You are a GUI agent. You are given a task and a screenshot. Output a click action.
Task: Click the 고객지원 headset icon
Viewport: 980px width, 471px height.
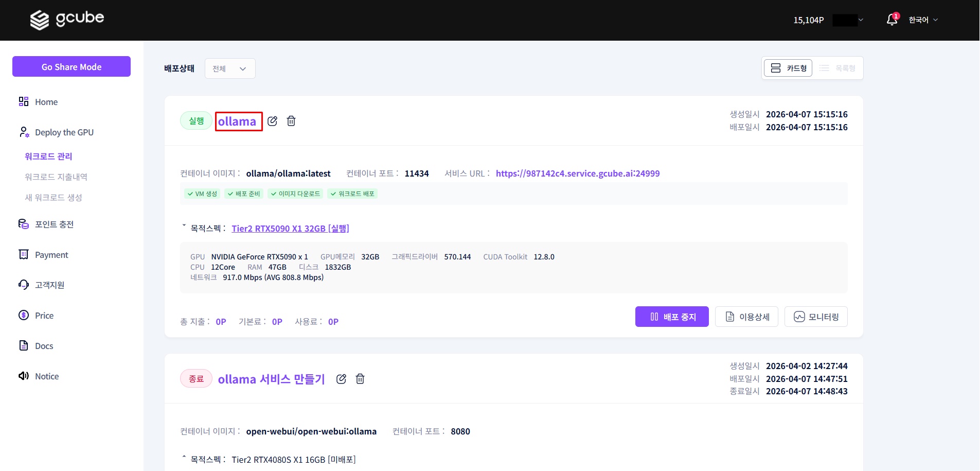coord(24,285)
